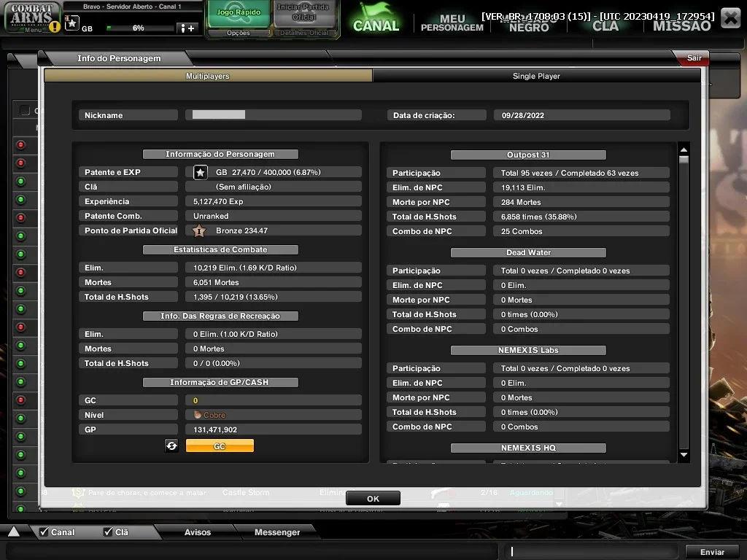Click the 6,858 times headshots value
Viewport: 747px width, 560px height.
[x=538, y=217]
